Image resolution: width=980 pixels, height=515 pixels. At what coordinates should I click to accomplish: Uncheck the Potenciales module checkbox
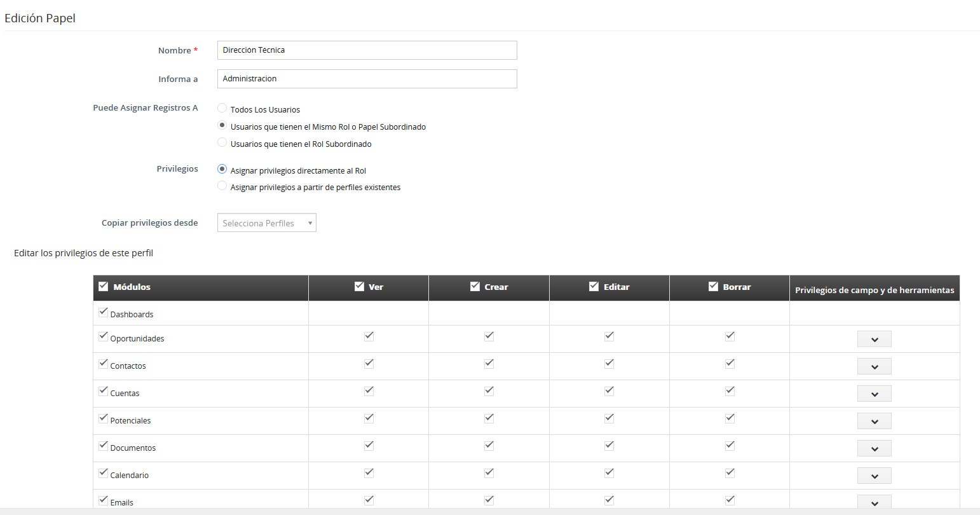(x=103, y=418)
